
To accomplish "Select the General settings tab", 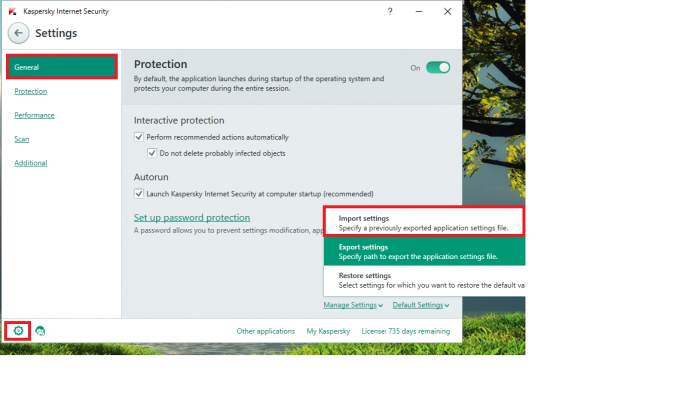I will (62, 67).
